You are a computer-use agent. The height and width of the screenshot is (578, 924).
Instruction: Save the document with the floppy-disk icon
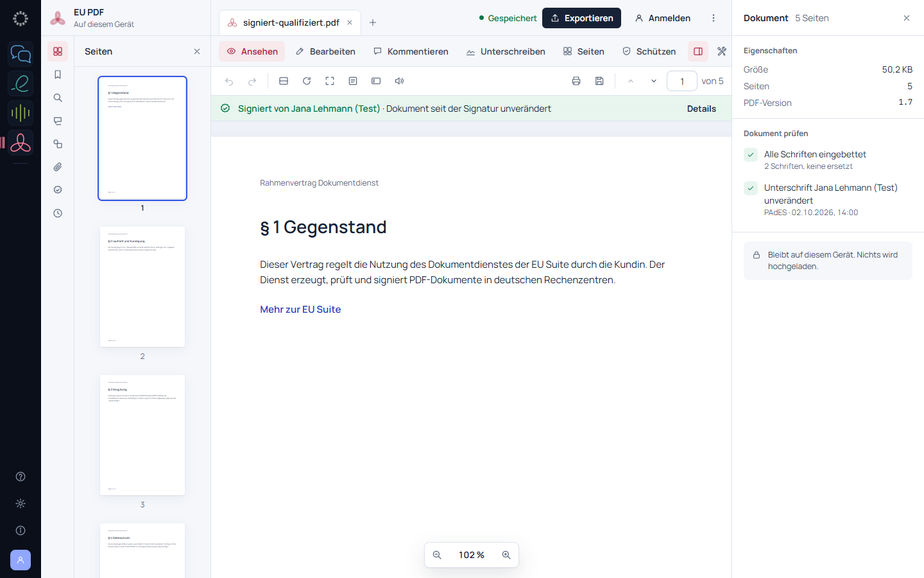pos(599,81)
